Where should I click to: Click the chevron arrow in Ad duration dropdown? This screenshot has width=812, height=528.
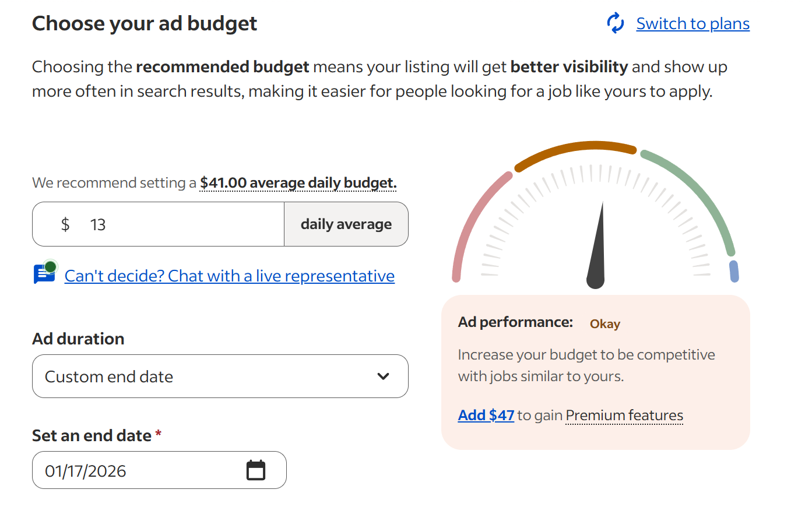pyautogui.click(x=383, y=376)
